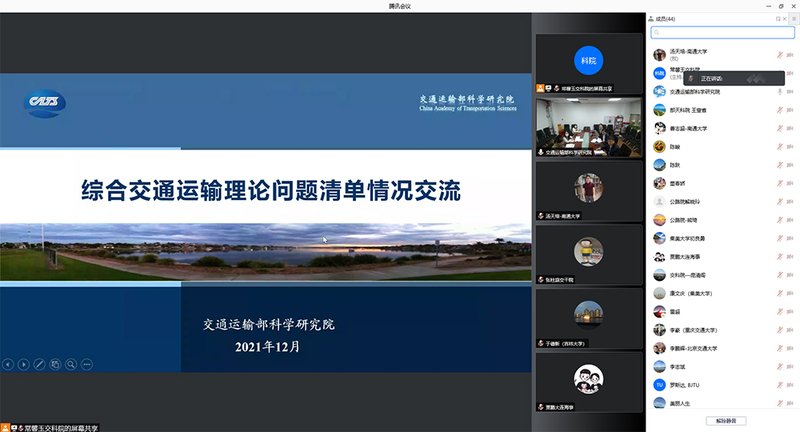This screenshot has width=800, height=432.
Task: Toggle camera of 交通运输部科学研究院
Action: pos(790,91)
